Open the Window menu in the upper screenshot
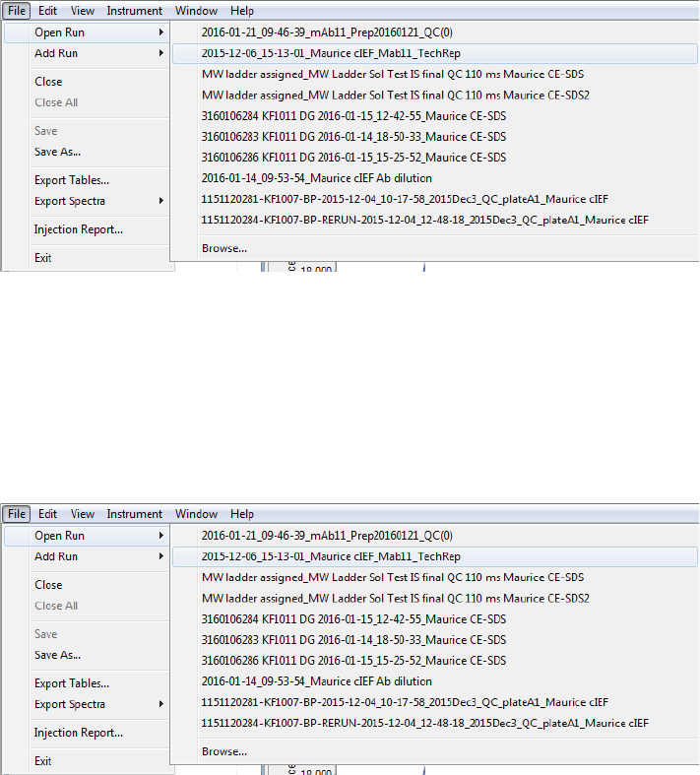 (x=196, y=11)
